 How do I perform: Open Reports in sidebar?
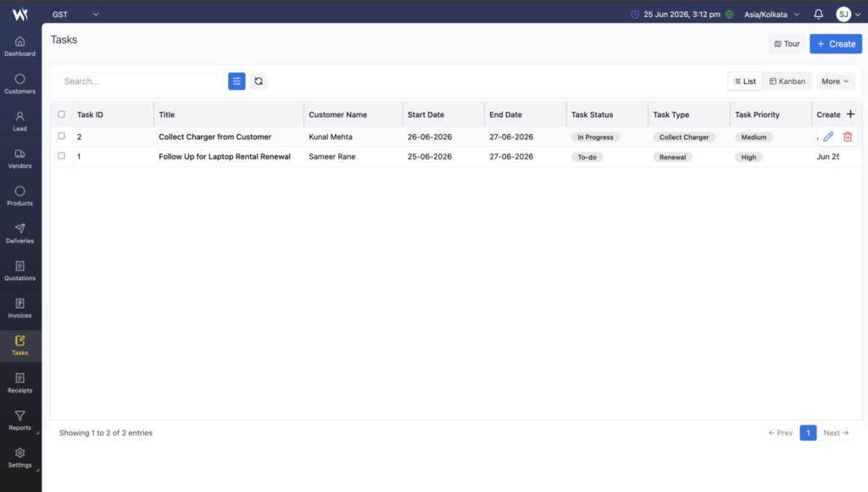pyautogui.click(x=20, y=421)
